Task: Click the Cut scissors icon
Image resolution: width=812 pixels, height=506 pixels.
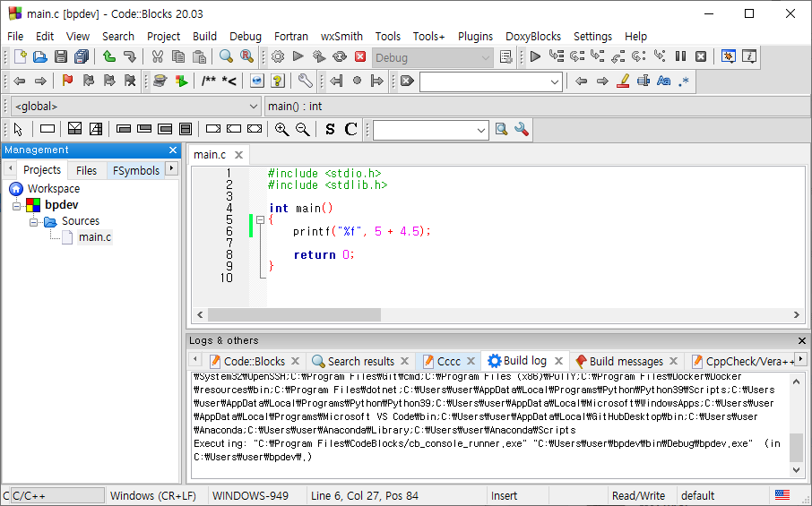Action: 158,56
